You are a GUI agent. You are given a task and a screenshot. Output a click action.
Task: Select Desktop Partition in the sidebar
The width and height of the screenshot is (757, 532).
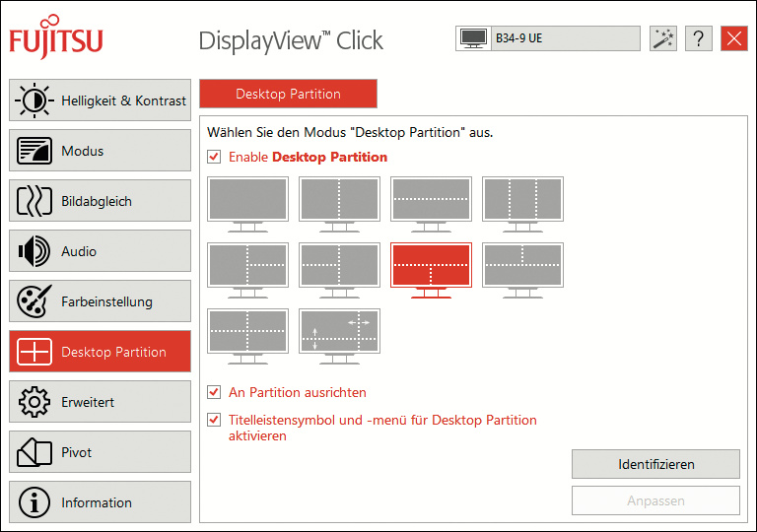pyautogui.click(x=100, y=351)
